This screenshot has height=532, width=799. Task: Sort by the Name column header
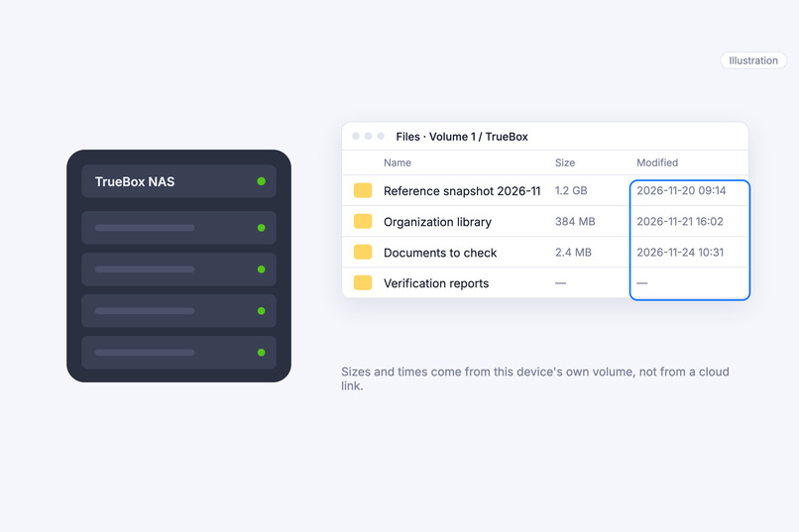click(x=398, y=162)
